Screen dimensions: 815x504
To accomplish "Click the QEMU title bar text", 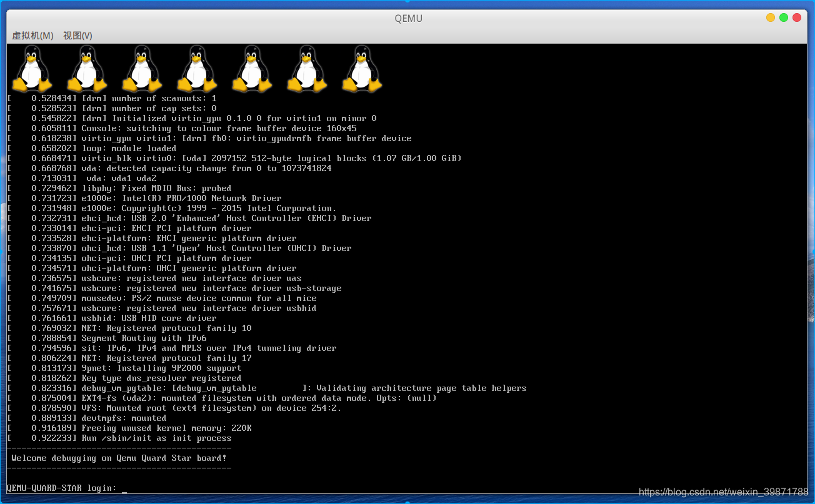I will point(408,18).
